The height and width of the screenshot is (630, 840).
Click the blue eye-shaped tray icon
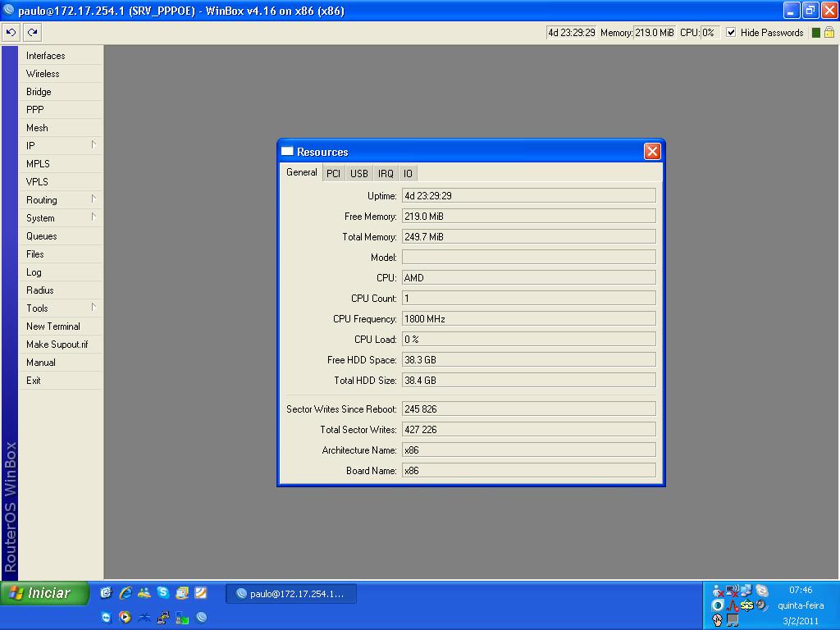point(717,605)
